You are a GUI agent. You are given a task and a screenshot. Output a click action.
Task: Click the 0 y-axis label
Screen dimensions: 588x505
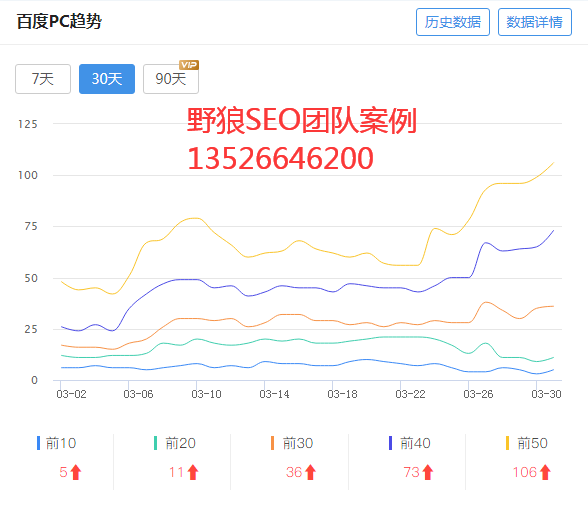34,381
